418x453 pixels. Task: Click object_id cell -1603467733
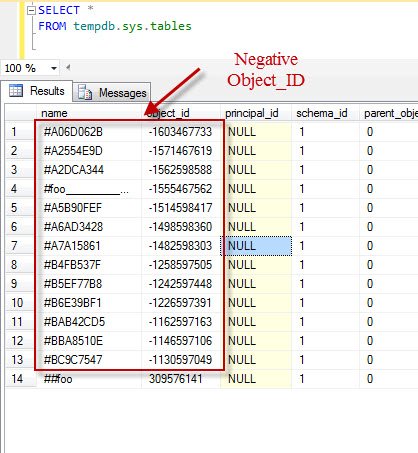pyautogui.click(x=181, y=132)
